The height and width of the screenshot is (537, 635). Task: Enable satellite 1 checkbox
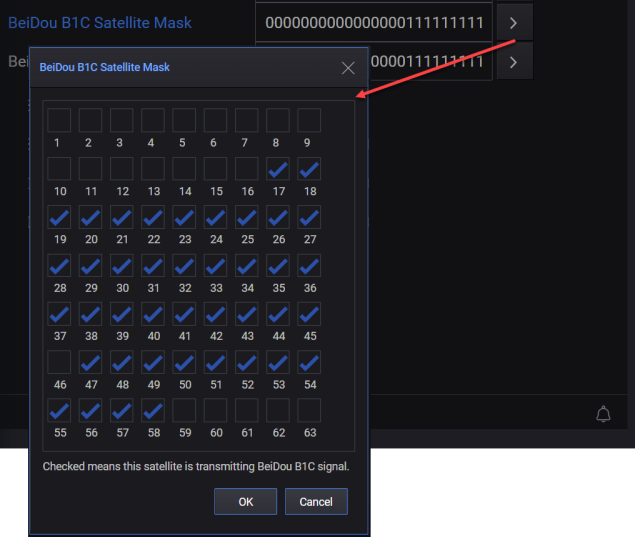(x=59, y=121)
